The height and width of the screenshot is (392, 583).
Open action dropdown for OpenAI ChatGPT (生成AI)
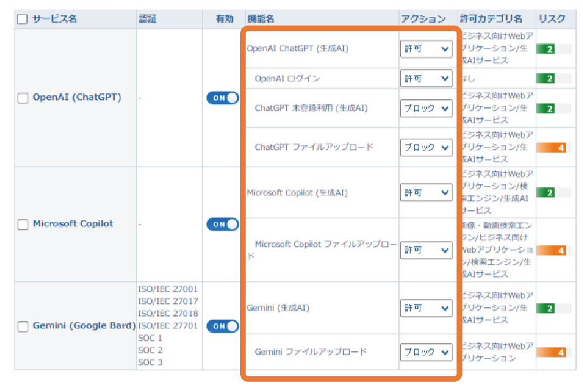tap(426, 49)
